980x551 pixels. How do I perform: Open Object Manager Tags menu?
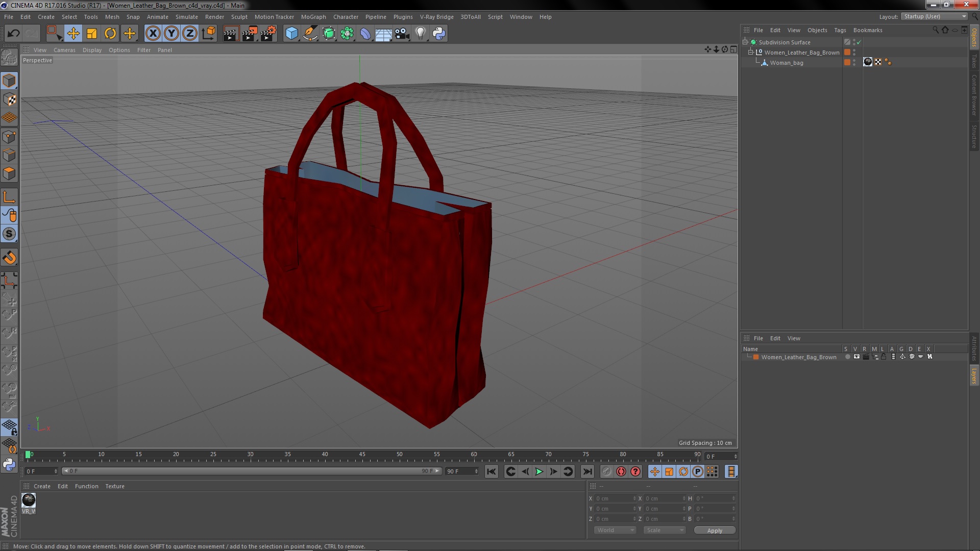(x=840, y=30)
